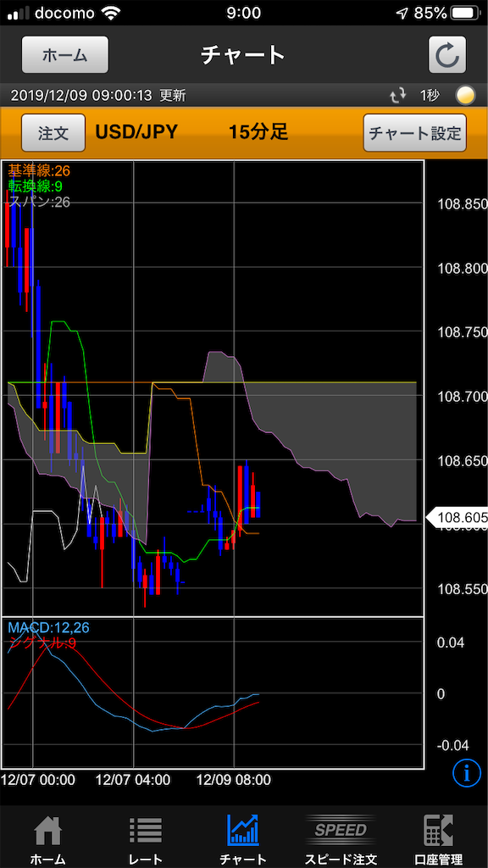Tap the blue info icon
488x868 pixels.
[x=466, y=771]
